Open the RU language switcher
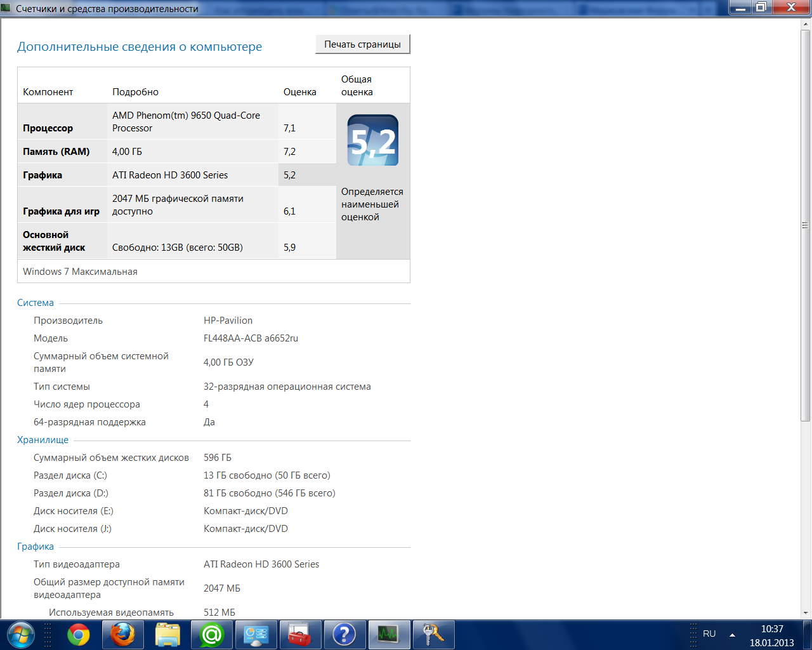Viewport: 812px width, 650px height. [x=709, y=634]
